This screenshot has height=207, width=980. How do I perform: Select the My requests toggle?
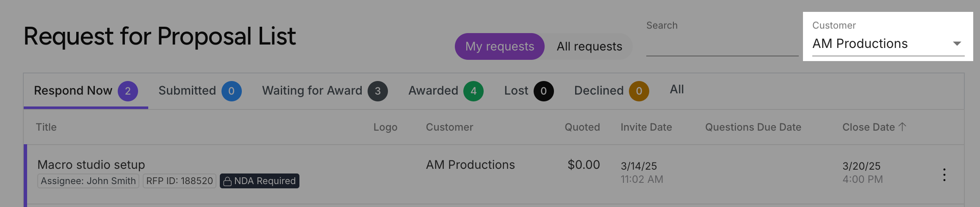[x=500, y=46]
